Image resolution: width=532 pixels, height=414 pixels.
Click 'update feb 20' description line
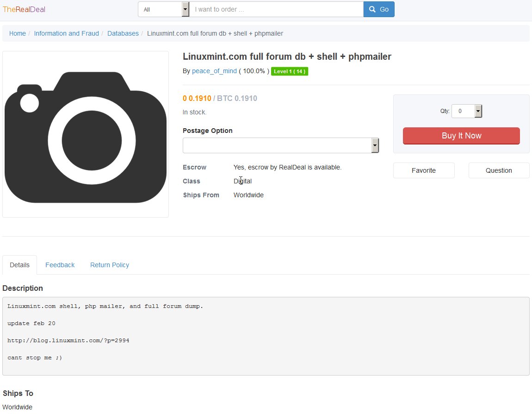click(31, 323)
